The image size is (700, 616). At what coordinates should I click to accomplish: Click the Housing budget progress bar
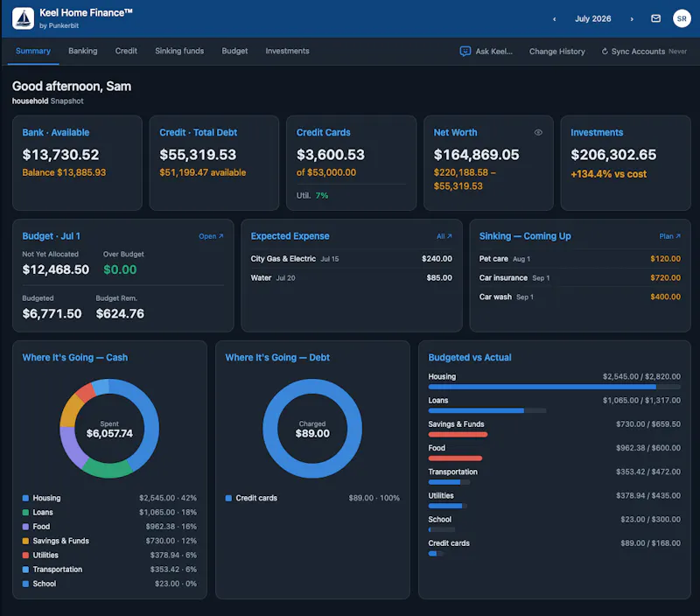tap(554, 387)
